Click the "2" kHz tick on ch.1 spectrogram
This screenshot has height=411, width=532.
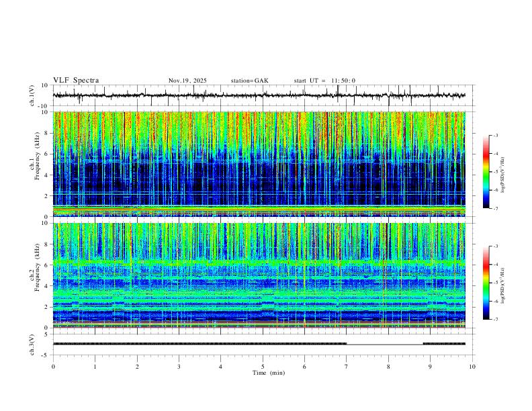tap(46, 196)
